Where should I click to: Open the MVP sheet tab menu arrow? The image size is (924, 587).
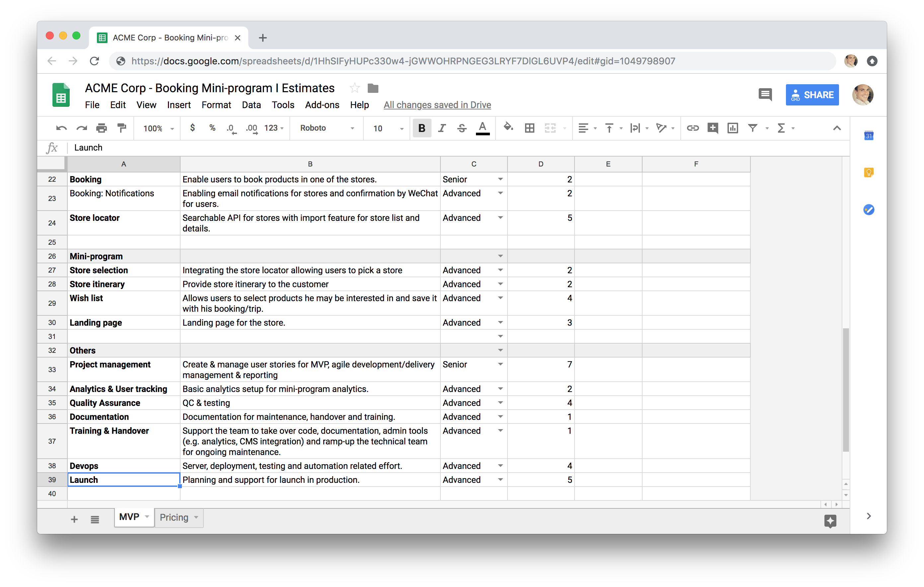147,517
